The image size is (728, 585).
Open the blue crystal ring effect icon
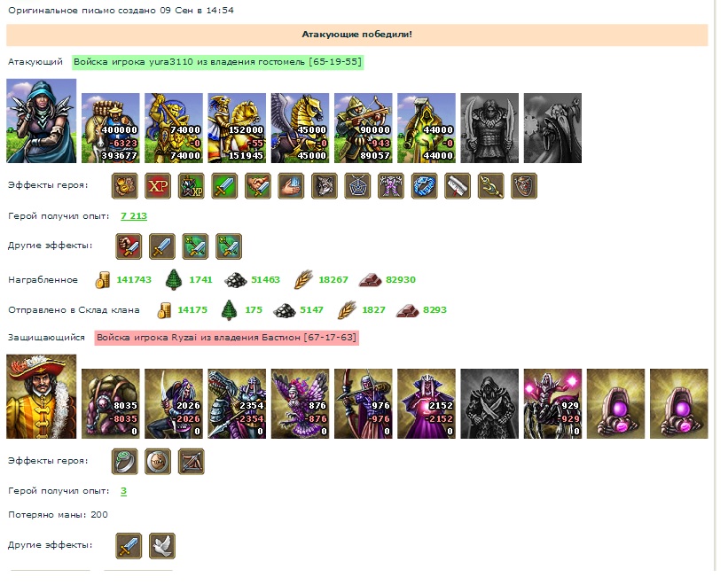point(424,185)
